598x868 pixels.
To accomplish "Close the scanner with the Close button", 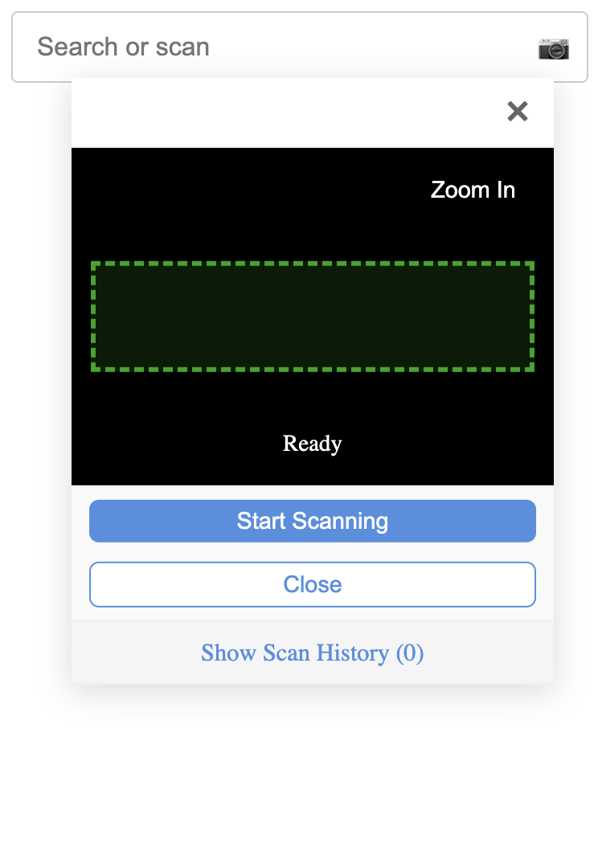I will pos(312,584).
